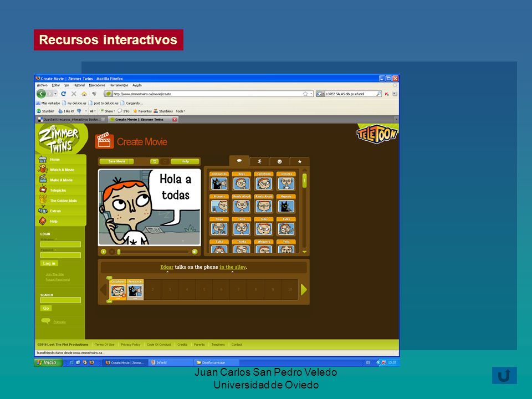Screen dimensions: 532x399
Task: Pick the Reports cat clip thumbnail
Action: [x=286, y=203]
